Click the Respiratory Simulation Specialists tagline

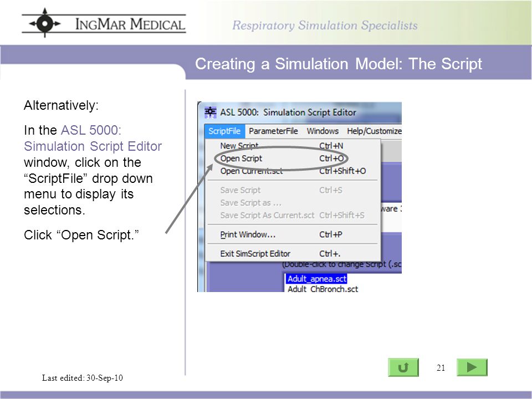(x=325, y=25)
